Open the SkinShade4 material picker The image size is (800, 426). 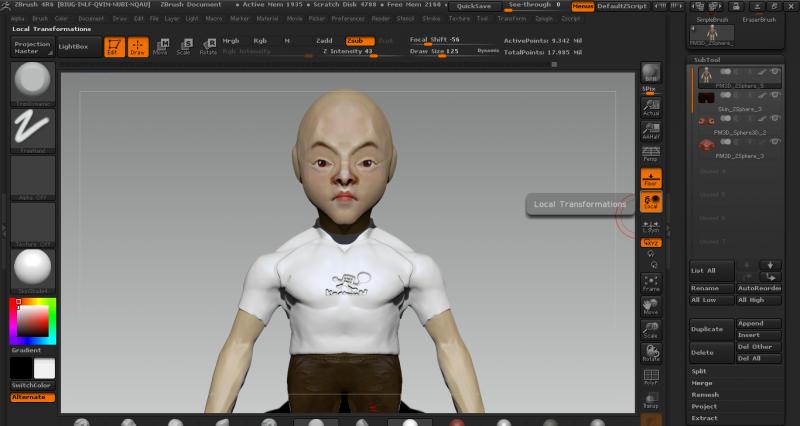pyautogui.click(x=33, y=271)
